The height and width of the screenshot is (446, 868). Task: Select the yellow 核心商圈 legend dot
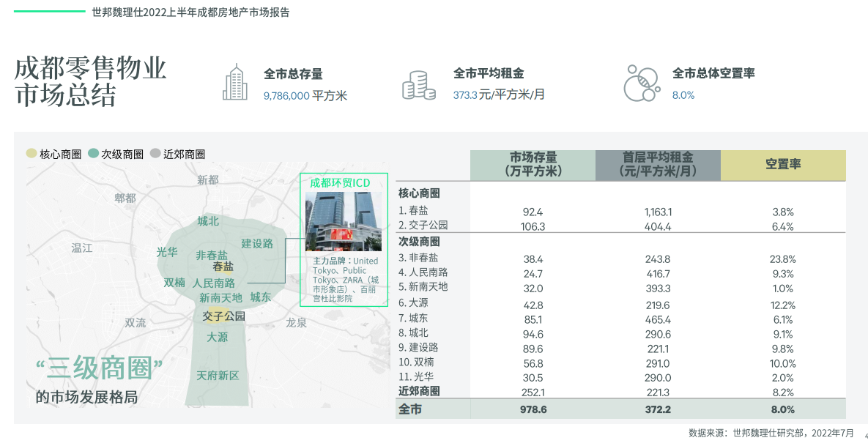pos(31,154)
